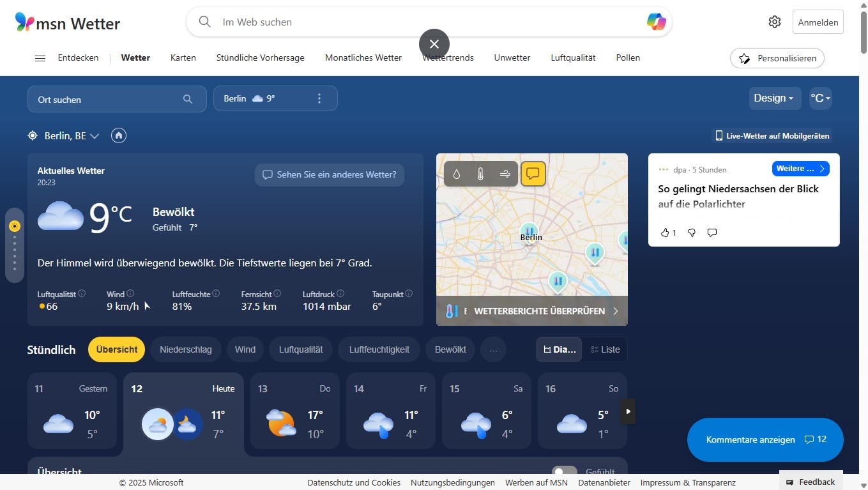Switch hourly view to Liste
This screenshot has height=490, width=868.
pos(605,349)
